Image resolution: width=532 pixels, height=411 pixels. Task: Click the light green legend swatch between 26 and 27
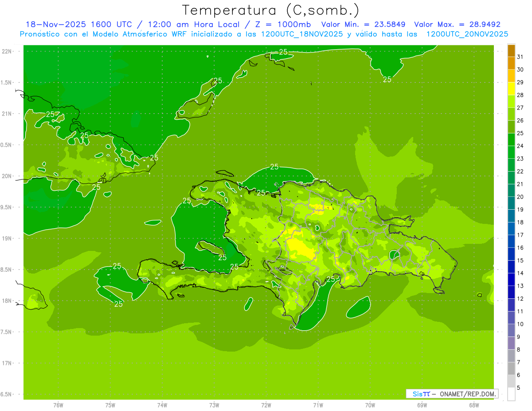511,114
